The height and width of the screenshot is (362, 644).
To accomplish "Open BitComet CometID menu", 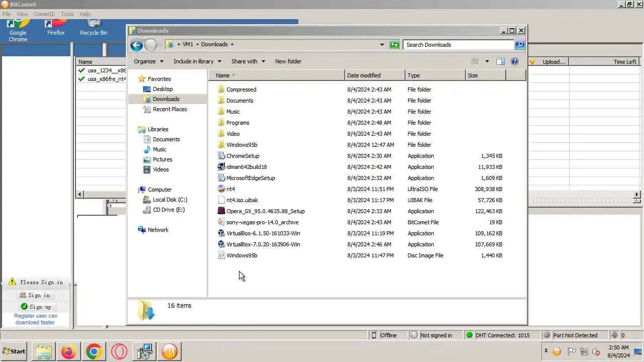I will [x=44, y=14].
